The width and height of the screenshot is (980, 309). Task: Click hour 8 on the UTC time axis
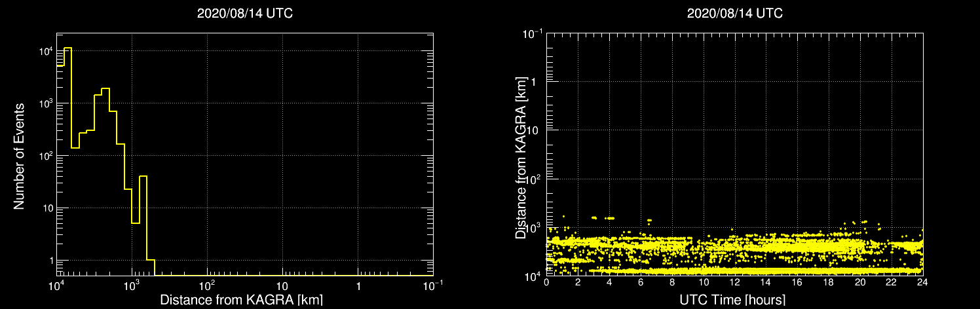(x=672, y=283)
